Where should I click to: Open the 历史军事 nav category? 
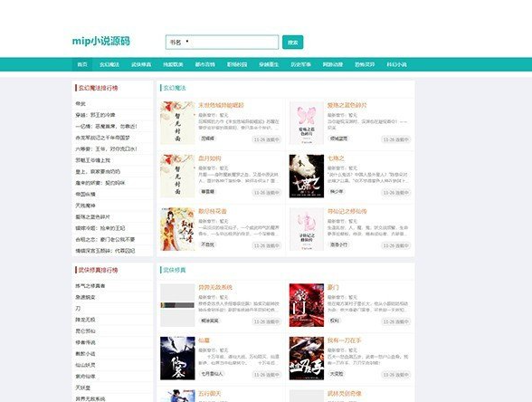300,64
